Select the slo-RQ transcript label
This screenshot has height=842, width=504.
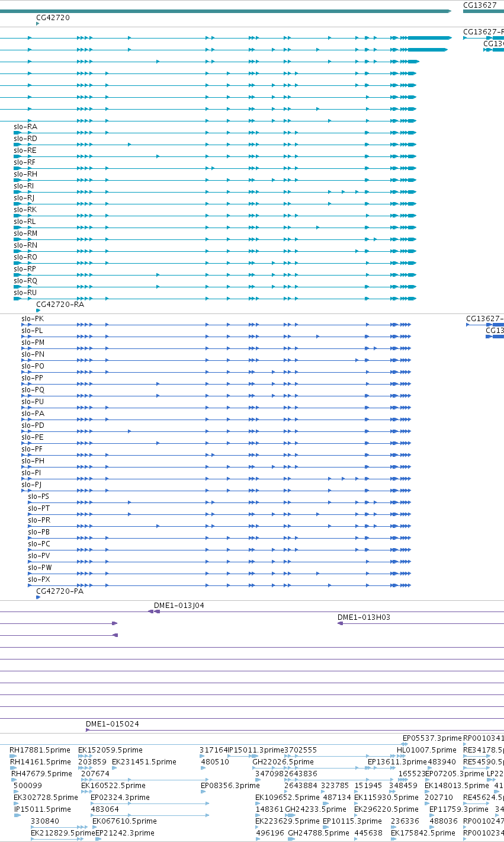point(25,281)
